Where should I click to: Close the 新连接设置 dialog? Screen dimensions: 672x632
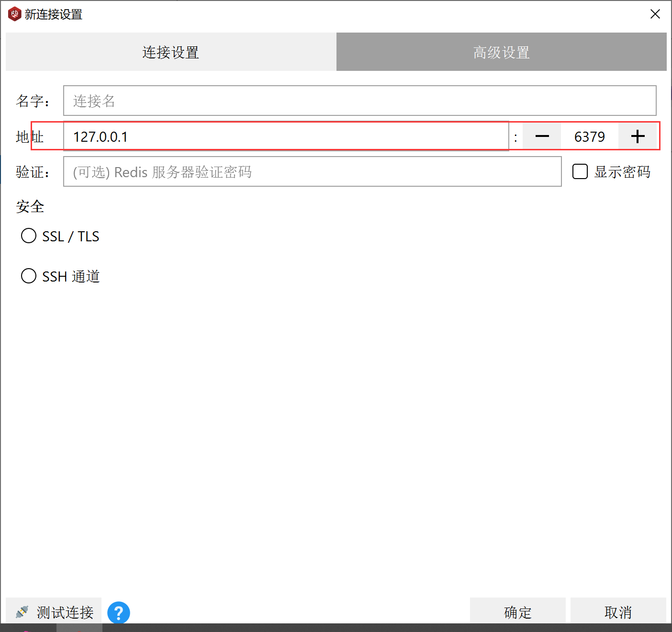[655, 14]
